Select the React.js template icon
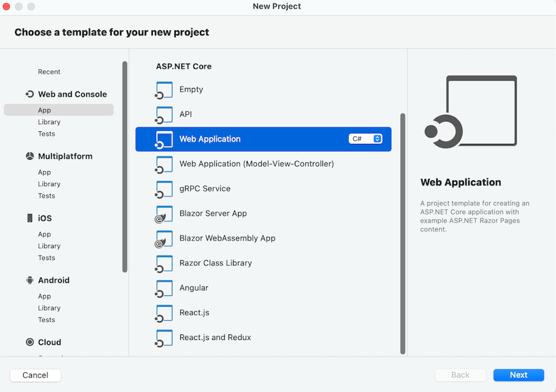Viewport: 556px width, 392px height. point(164,313)
